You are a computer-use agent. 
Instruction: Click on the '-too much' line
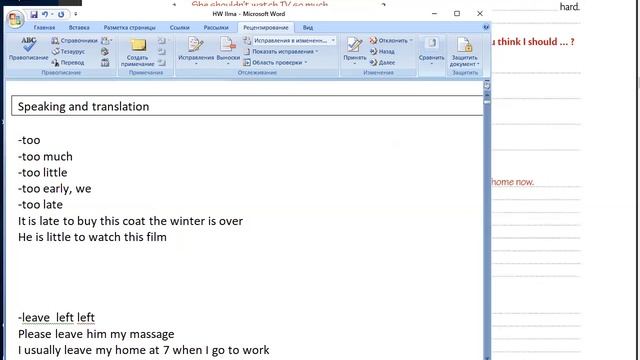pyautogui.click(x=45, y=156)
